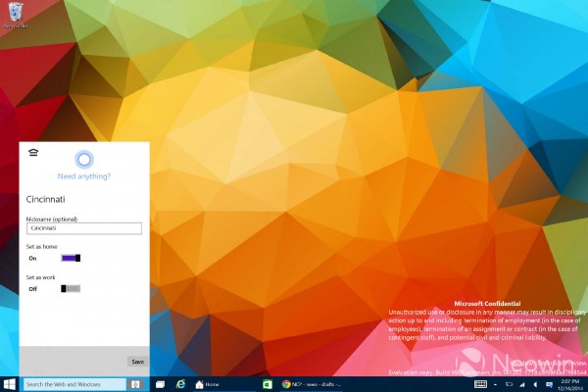
Task: Open the Cortana hamburger menu icon
Action: click(x=32, y=152)
